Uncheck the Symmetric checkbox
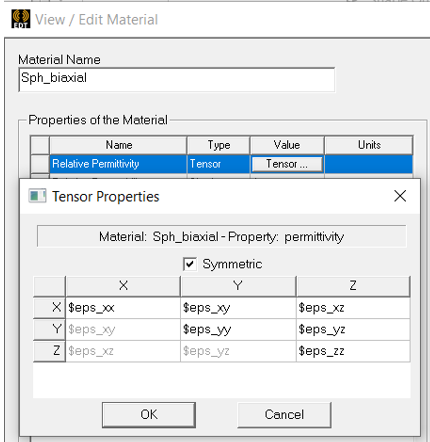This screenshot has height=442, width=430. [190, 264]
